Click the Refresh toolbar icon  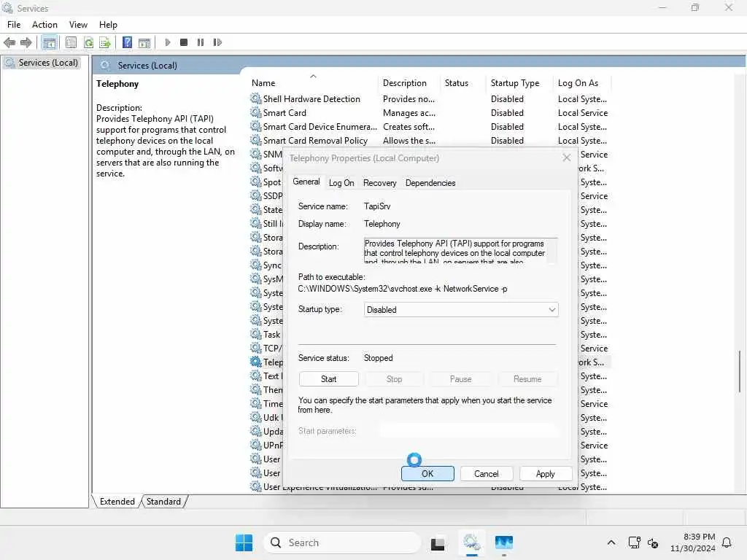(x=88, y=42)
